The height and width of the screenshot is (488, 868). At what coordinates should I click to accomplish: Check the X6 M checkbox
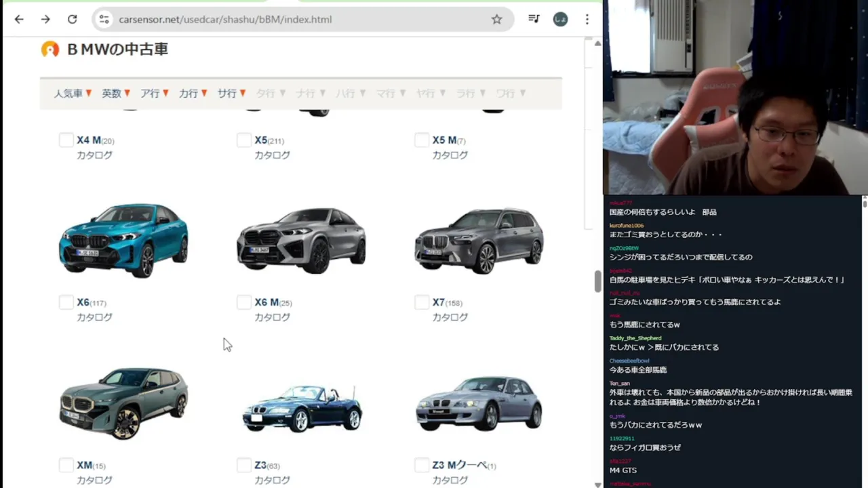[x=244, y=302]
